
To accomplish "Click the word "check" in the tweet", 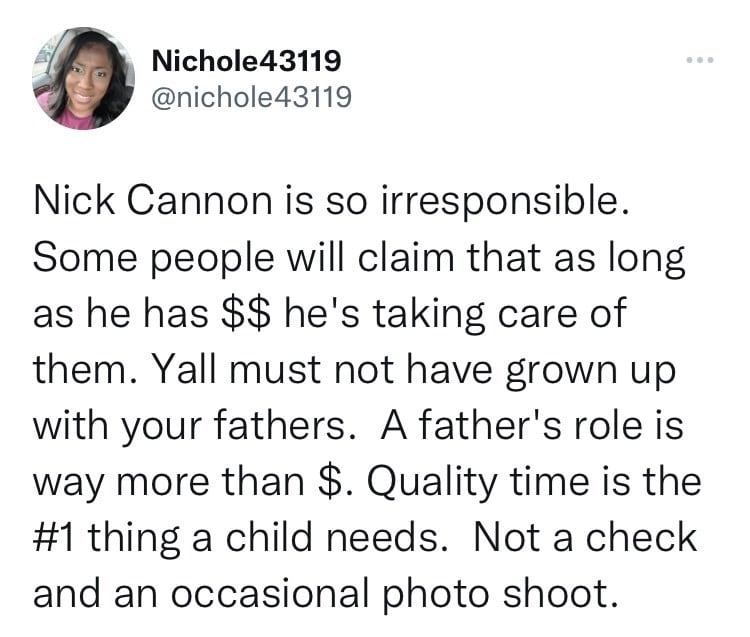I will pyautogui.click(x=641, y=537).
